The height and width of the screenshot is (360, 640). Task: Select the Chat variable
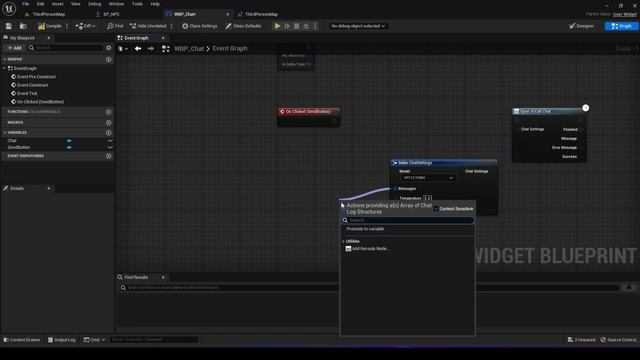[12, 141]
